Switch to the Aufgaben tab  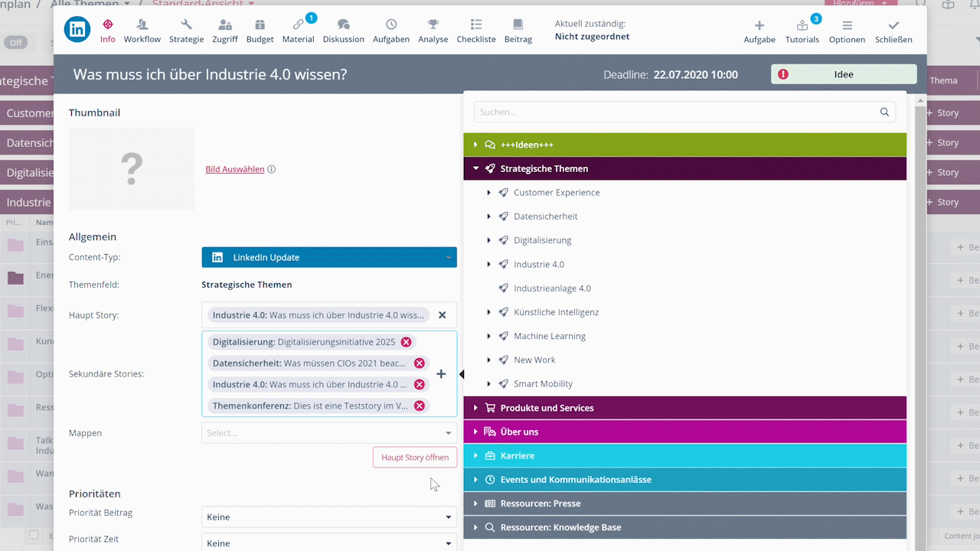tap(390, 31)
